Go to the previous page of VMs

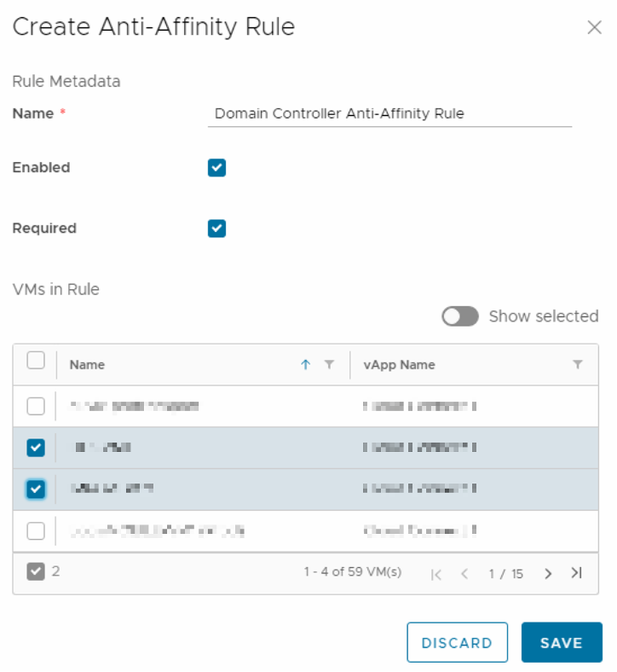(464, 574)
